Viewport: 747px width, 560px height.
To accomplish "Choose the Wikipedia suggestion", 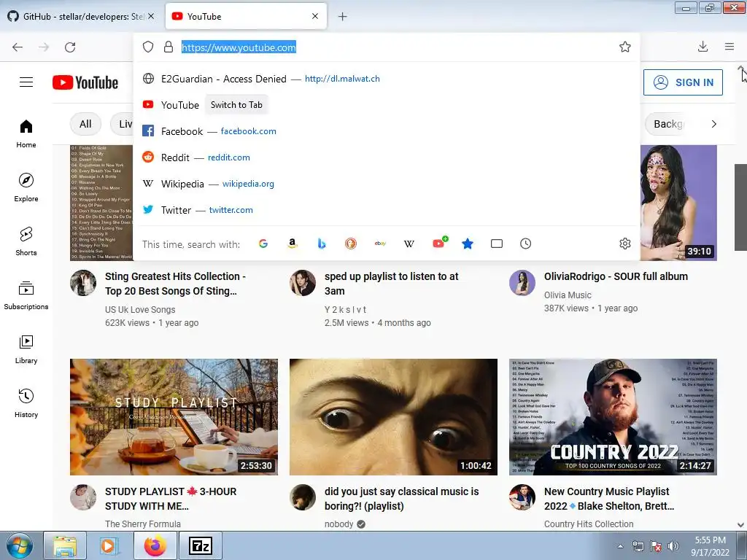I will pos(387,183).
